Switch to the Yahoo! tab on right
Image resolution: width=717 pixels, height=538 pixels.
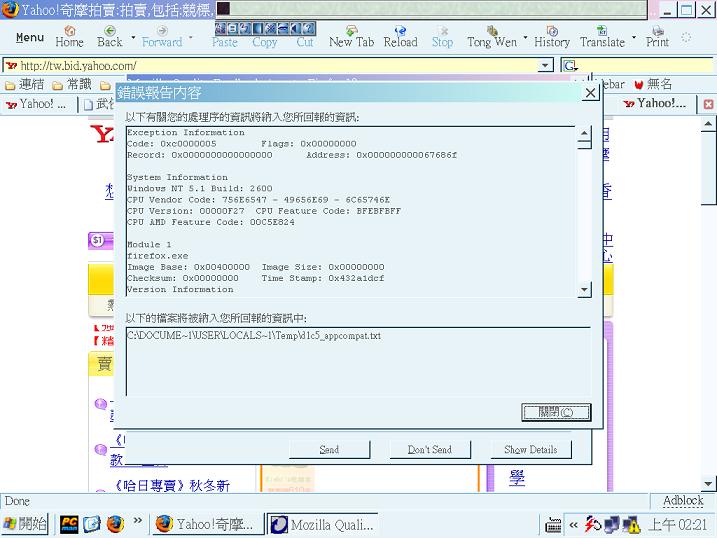click(x=655, y=104)
